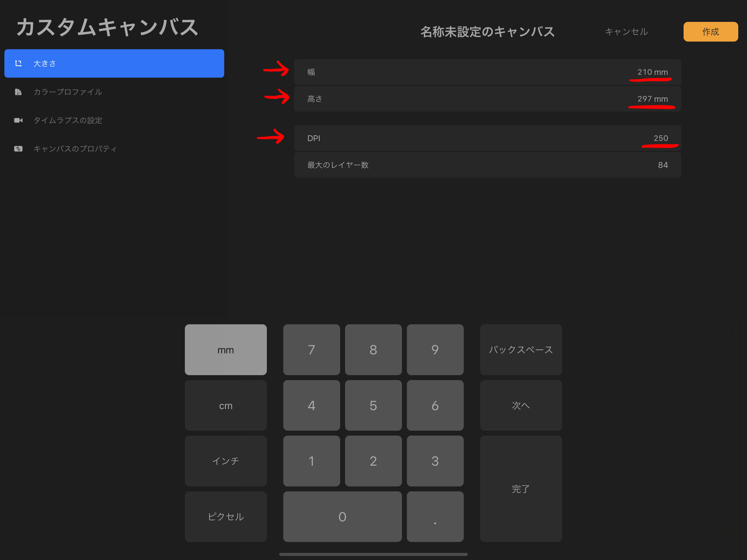Edit canvas title 名称未設定のキャンバス

[x=488, y=32]
